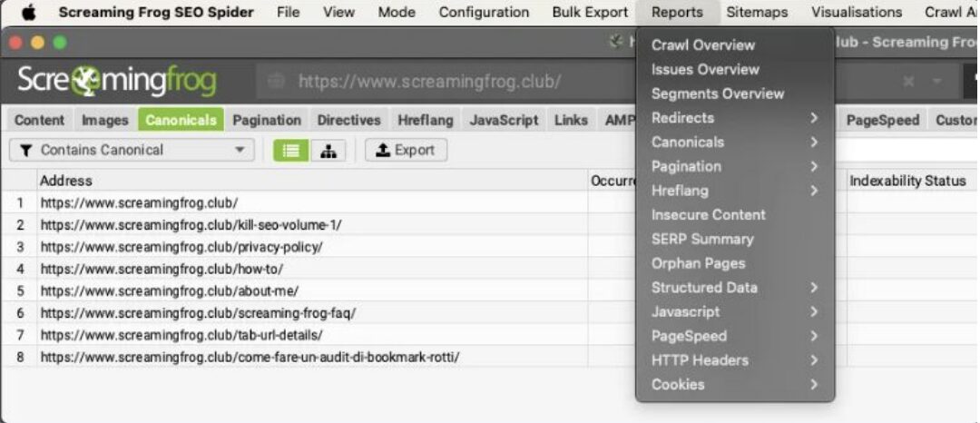980x423 pixels.
Task: Click the Screaming Frog logo
Action: [117, 81]
